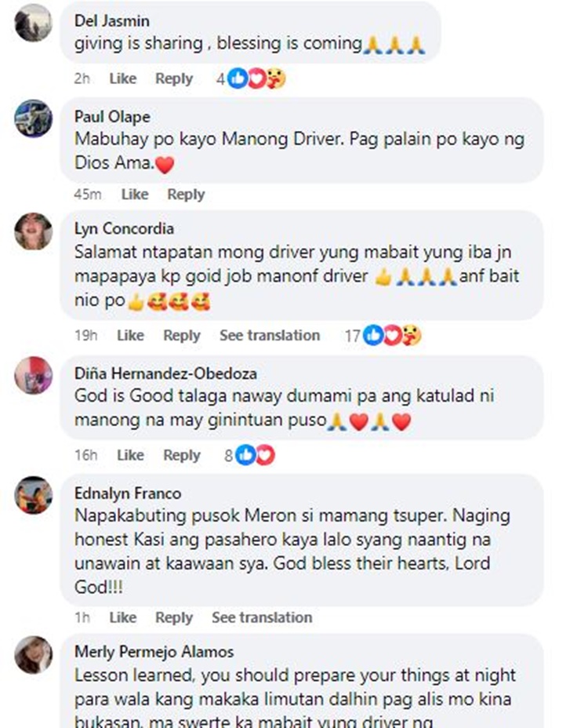
Task: Open Paul Olape profile name link
Action: [112, 117]
